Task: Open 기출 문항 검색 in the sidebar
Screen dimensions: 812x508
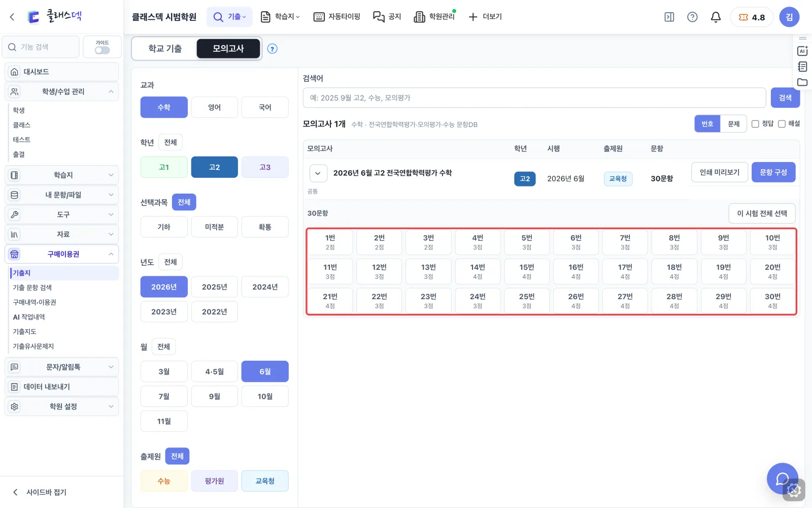Action: click(x=32, y=288)
